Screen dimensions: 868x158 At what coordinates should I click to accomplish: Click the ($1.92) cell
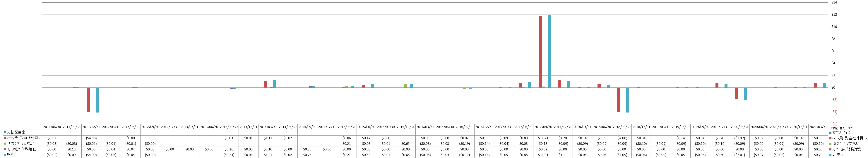pos(740,138)
